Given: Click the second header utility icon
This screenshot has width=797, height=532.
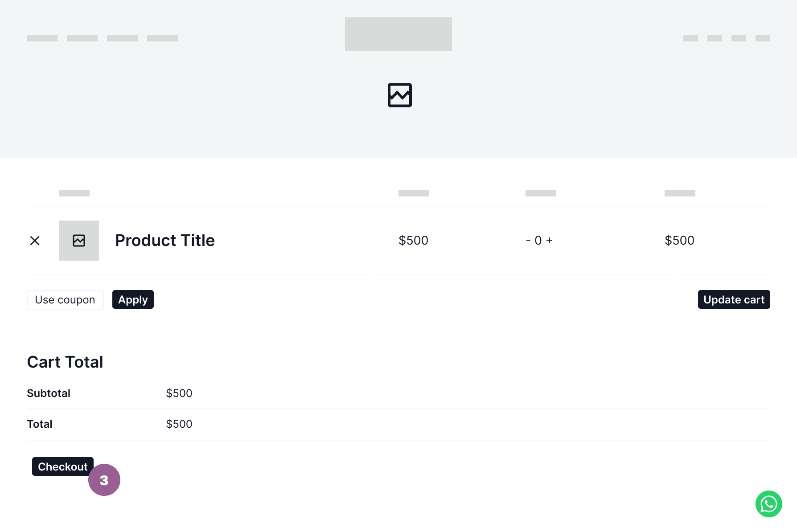Looking at the screenshot, I should click(x=715, y=38).
